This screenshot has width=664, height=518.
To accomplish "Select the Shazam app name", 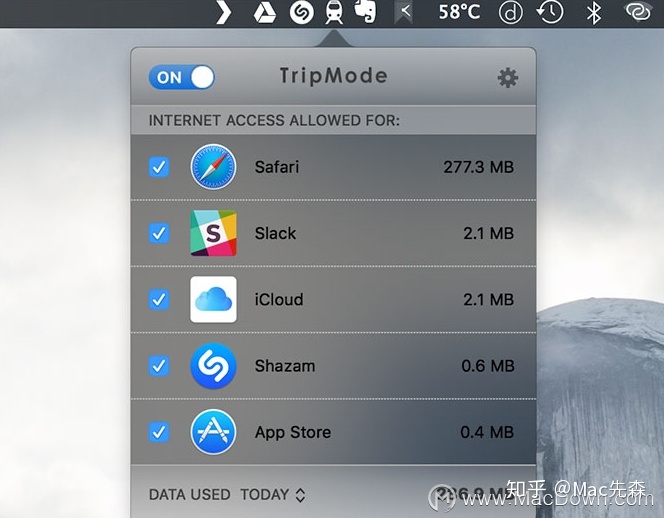I will pyautogui.click(x=285, y=366).
